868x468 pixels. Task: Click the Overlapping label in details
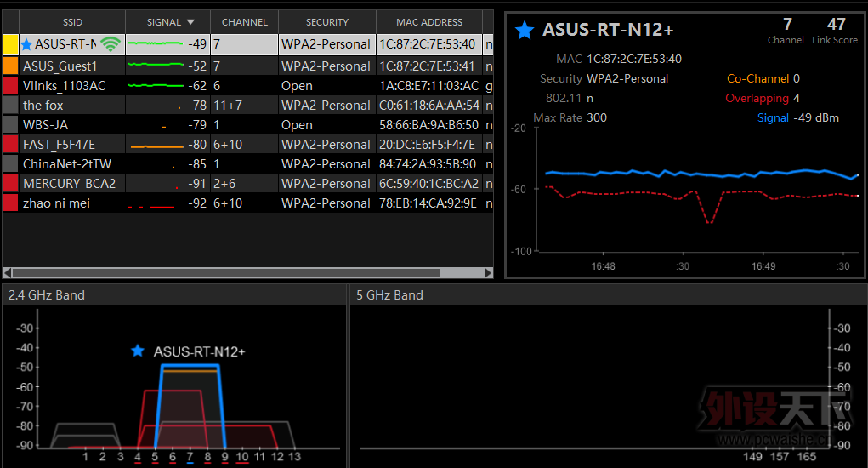click(x=757, y=98)
